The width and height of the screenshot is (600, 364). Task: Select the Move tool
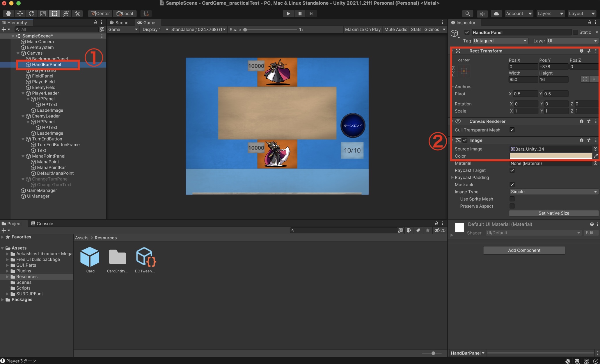[20, 13]
